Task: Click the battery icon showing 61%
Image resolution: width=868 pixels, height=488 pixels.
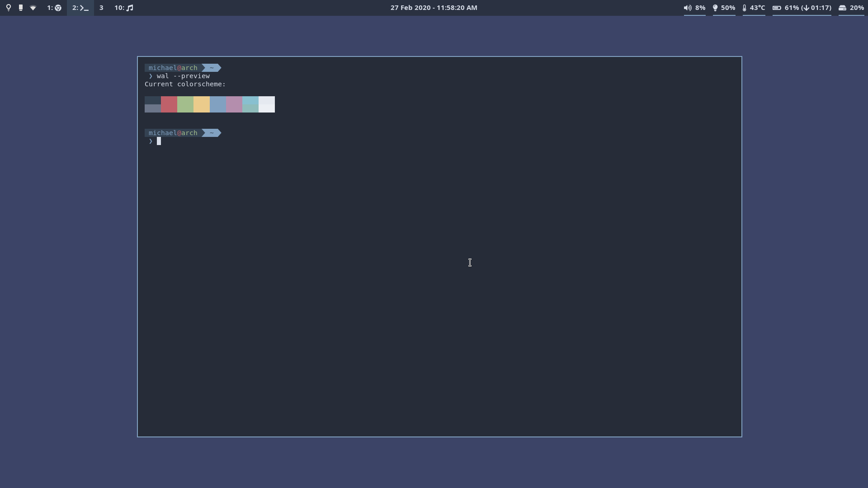Action: pyautogui.click(x=777, y=8)
